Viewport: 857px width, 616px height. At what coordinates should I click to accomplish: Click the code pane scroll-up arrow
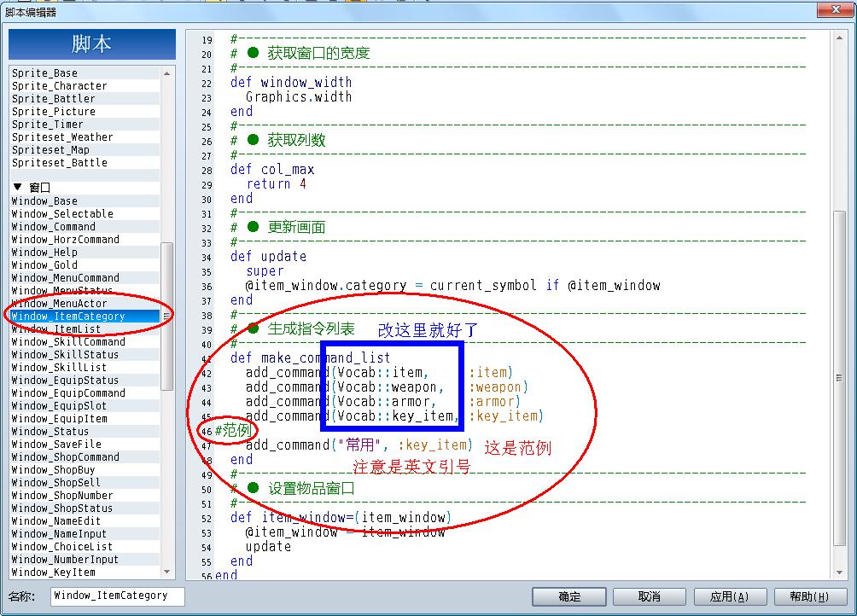point(839,38)
